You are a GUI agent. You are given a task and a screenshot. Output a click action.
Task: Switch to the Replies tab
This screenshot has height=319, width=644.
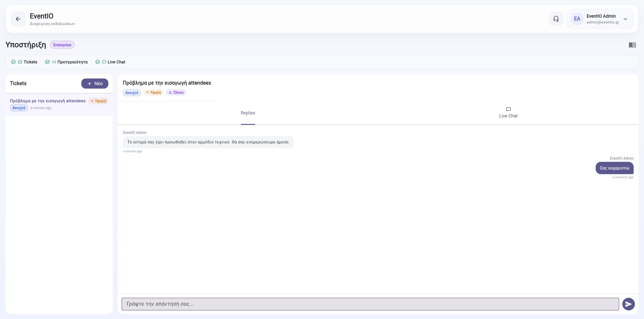248,113
